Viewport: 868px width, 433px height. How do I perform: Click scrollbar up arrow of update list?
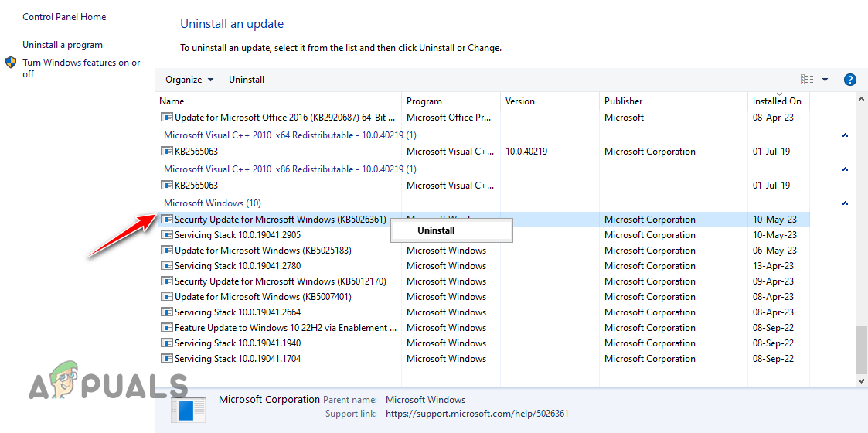[861, 99]
